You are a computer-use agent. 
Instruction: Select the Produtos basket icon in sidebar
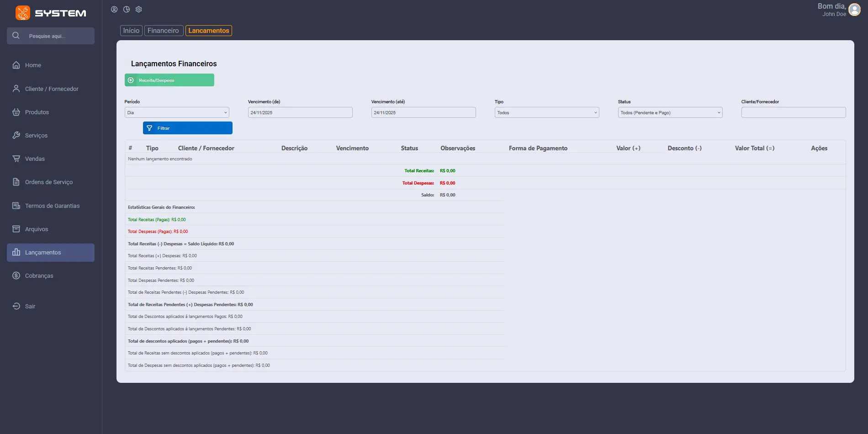click(x=16, y=112)
